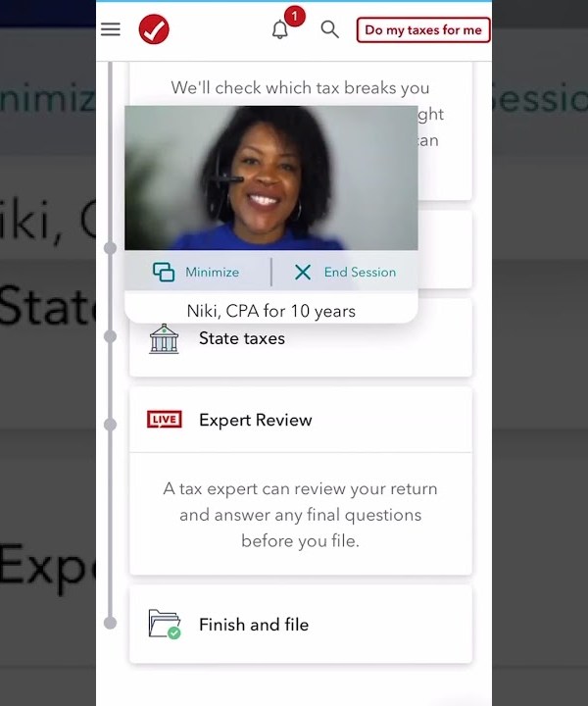Select End Session text

(360, 272)
